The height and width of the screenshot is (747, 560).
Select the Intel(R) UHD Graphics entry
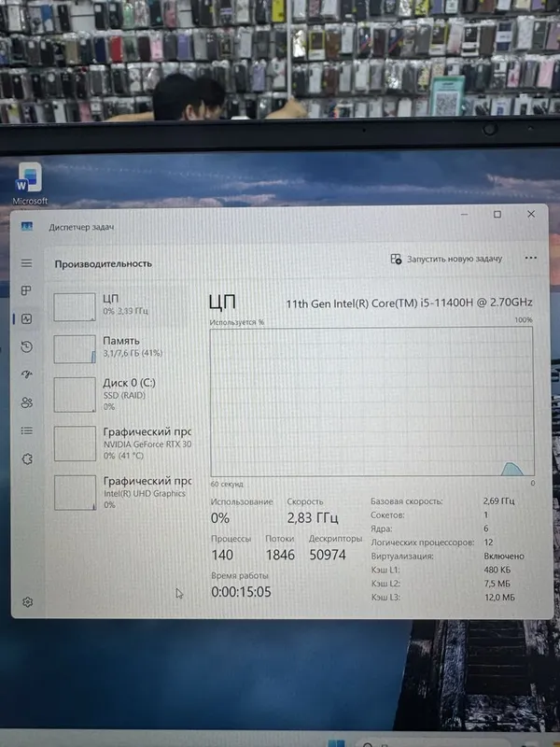(x=122, y=493)
